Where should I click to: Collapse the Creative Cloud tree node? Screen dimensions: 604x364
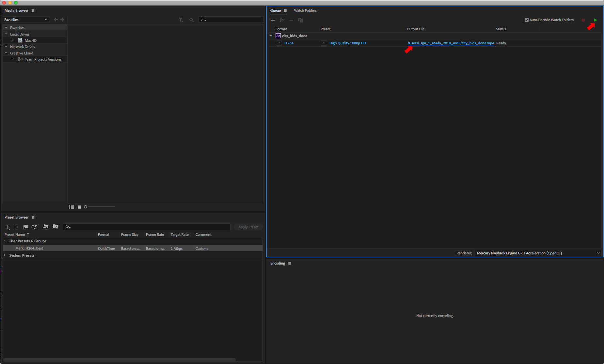6,53
